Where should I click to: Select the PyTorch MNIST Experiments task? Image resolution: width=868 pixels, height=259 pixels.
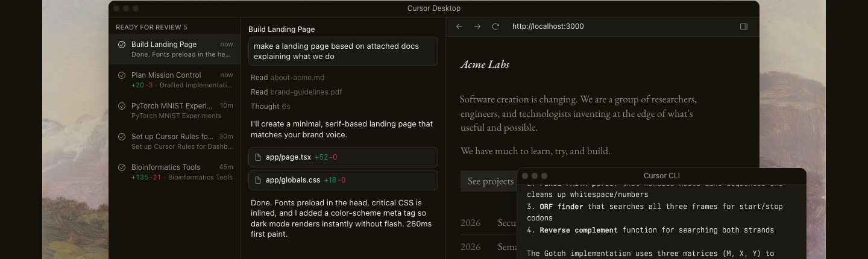point(175,110)
